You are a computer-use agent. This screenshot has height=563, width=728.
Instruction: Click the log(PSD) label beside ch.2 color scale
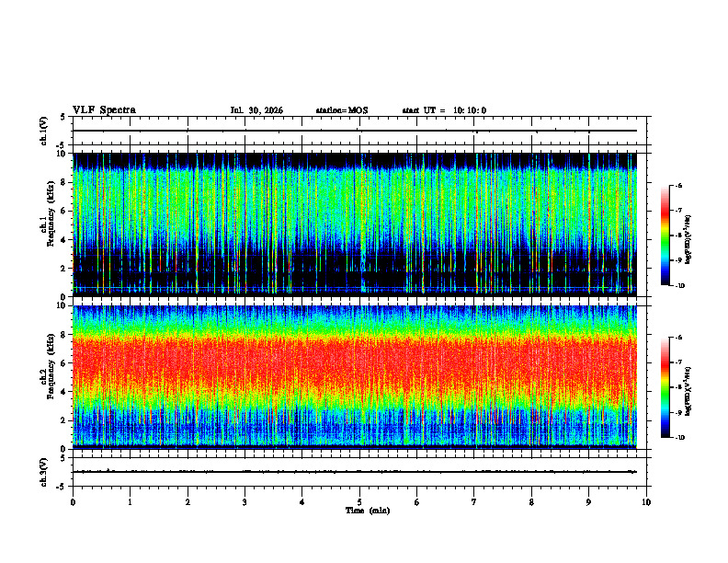point(688,392)
